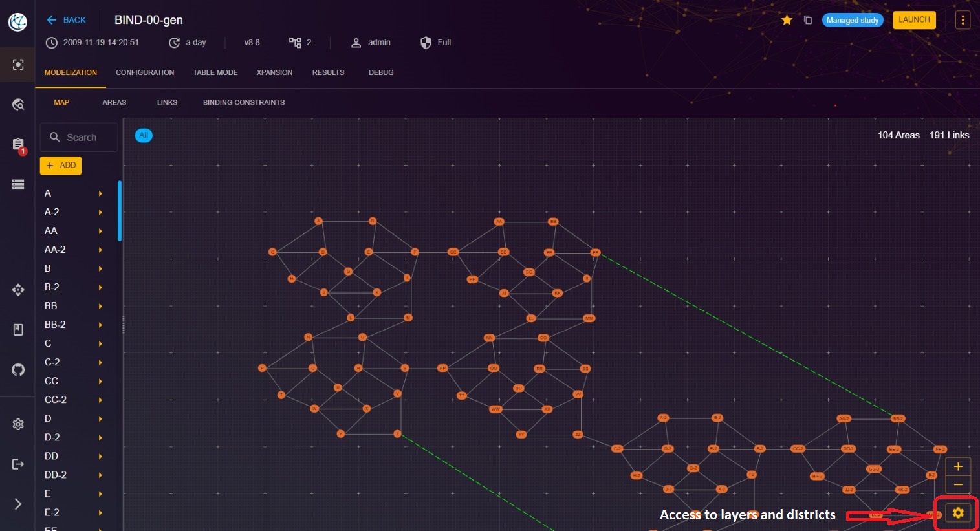This screenshot has width=980, height=531.
Task: Click the last update refresh icon
Action: click(x=174, y=43)
